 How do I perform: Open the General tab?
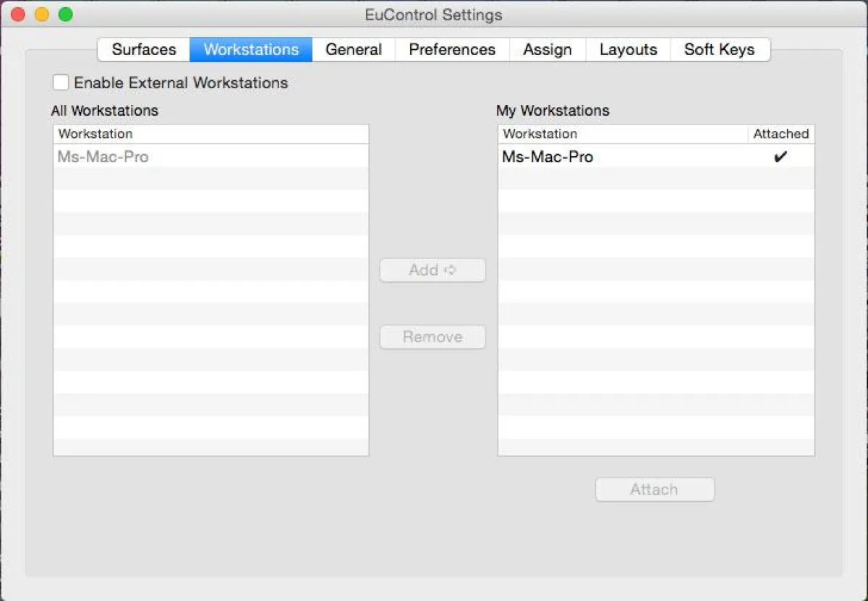tap(354, 50)
